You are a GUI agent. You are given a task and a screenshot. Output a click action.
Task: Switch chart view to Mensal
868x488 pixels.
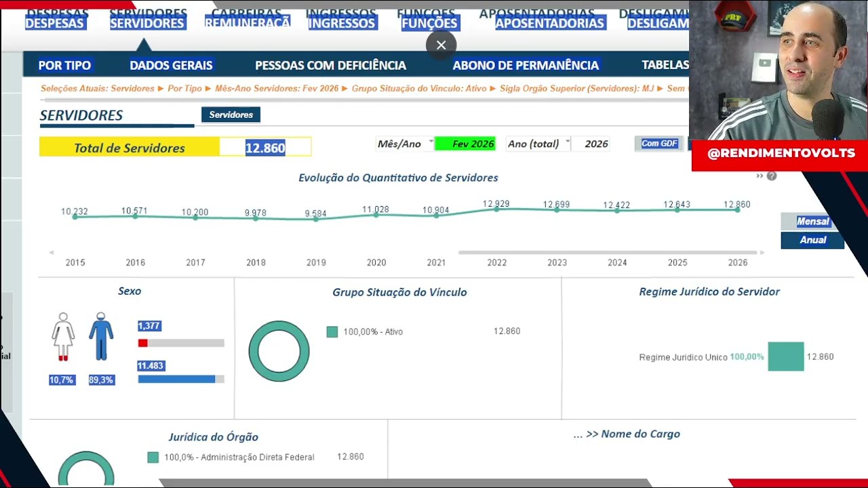(812, 222)
